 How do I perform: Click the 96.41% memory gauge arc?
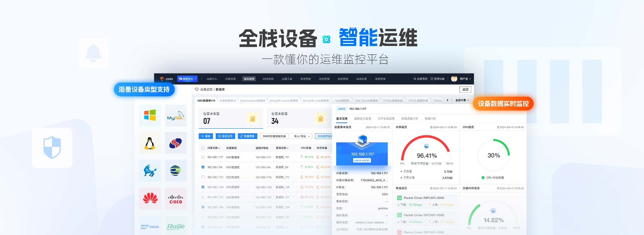click(426, 148)
